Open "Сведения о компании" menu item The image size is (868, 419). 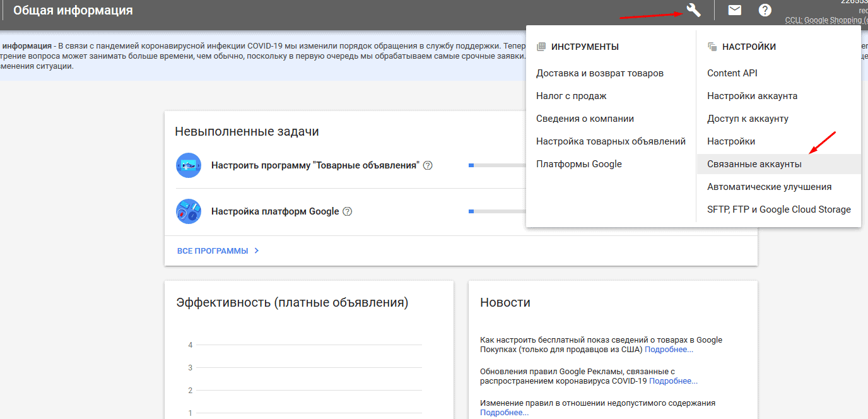pyautogui.click(x=585, y=119)
